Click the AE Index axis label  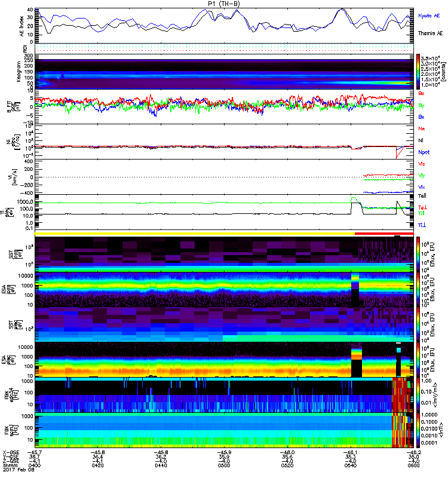click(x=22, y=26)
